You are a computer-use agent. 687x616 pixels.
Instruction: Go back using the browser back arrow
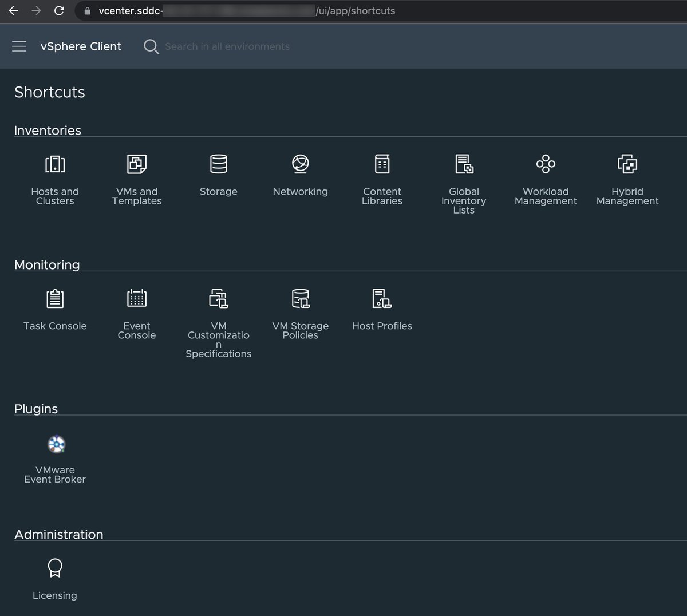coord(13,10)
